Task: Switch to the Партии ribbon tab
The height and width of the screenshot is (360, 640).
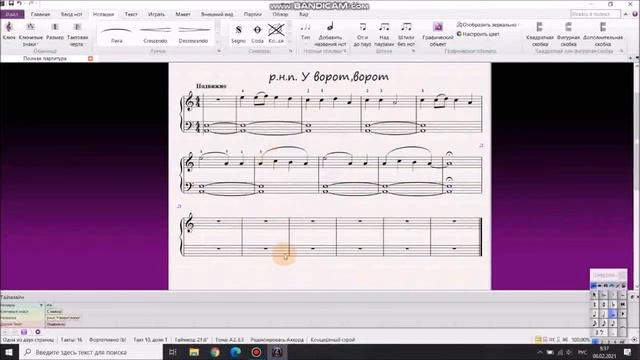Action: [x=252, y=14]
